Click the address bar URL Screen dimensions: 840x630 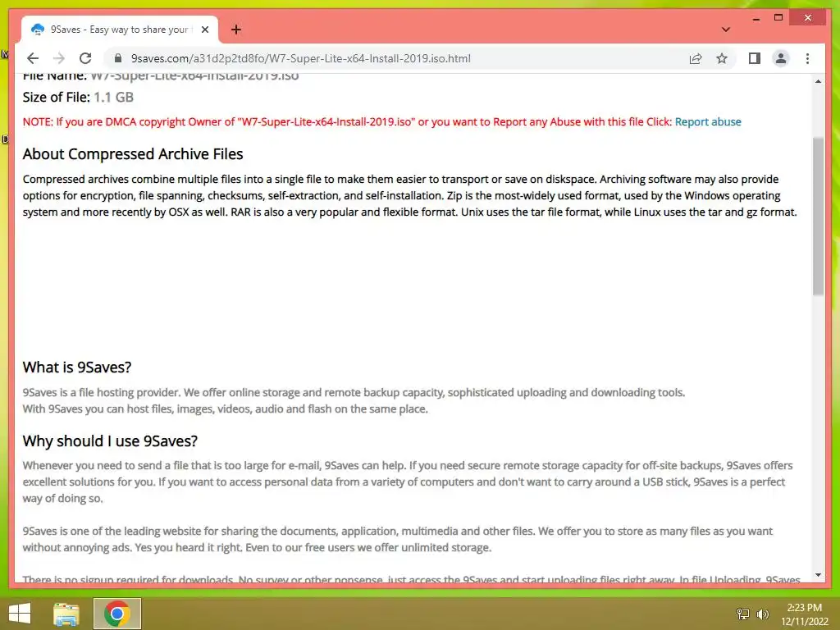(x=300, y=58)
